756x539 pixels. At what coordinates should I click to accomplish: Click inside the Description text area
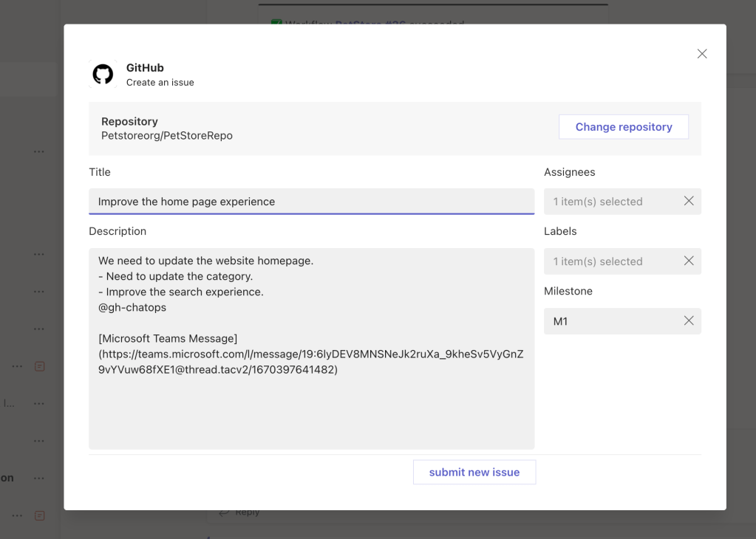click(311, 349)
